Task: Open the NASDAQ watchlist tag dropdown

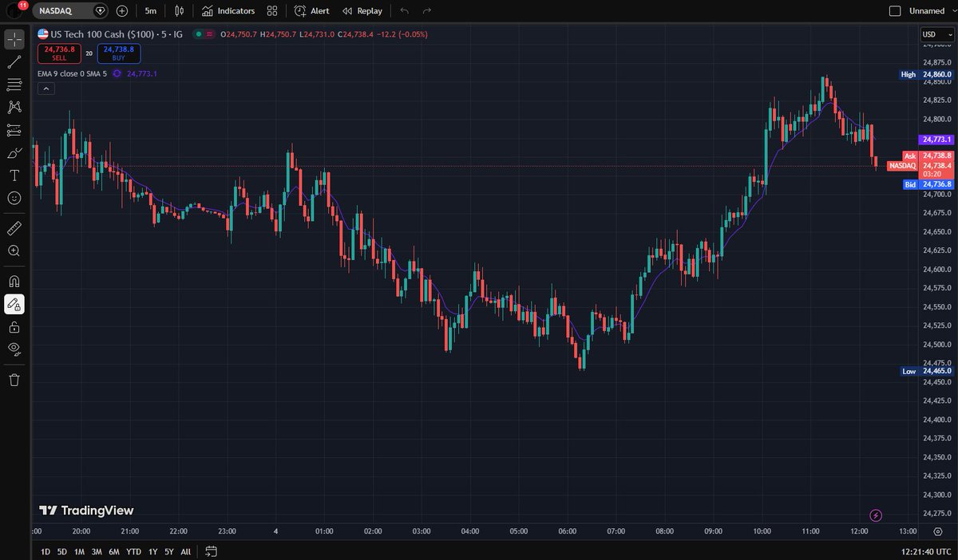Action: tap(100, 11)
